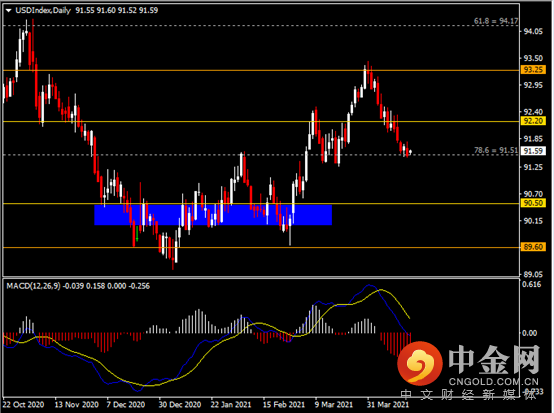Click the chart dropdown triangle beside USDIndex
Viewport: 554px width, 413px height.
click(x=8, y=11)
